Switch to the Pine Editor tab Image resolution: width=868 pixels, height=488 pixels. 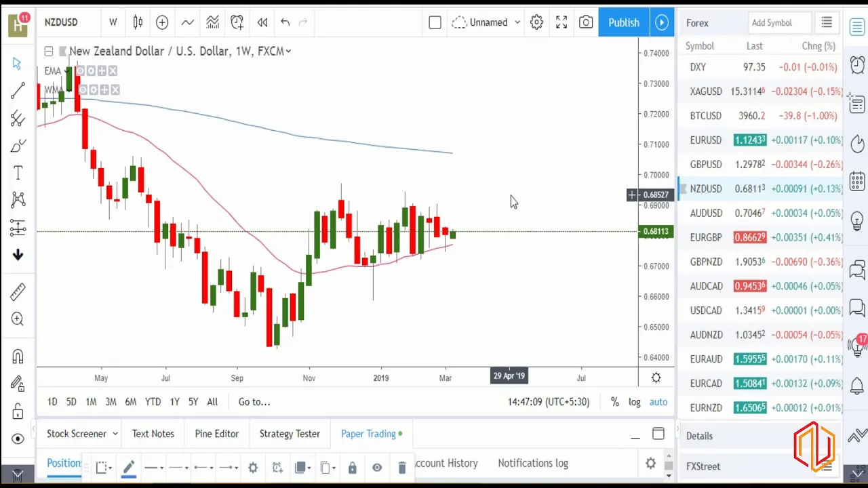pyautogui.click(x=217, y=434)
